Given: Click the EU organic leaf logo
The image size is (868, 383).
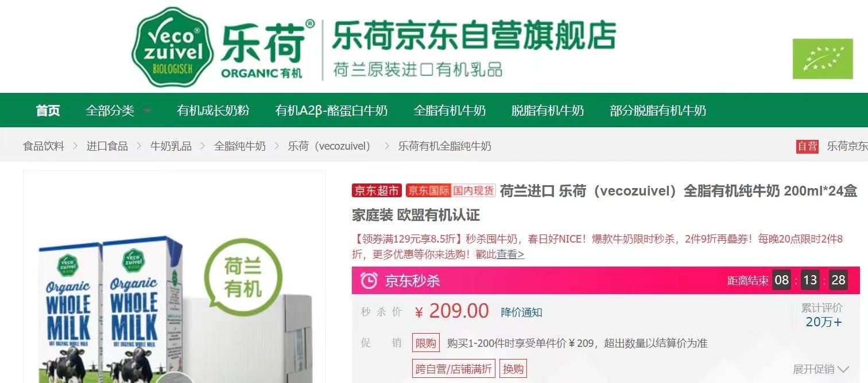Looking at the screenshot, I should [823, 59].
